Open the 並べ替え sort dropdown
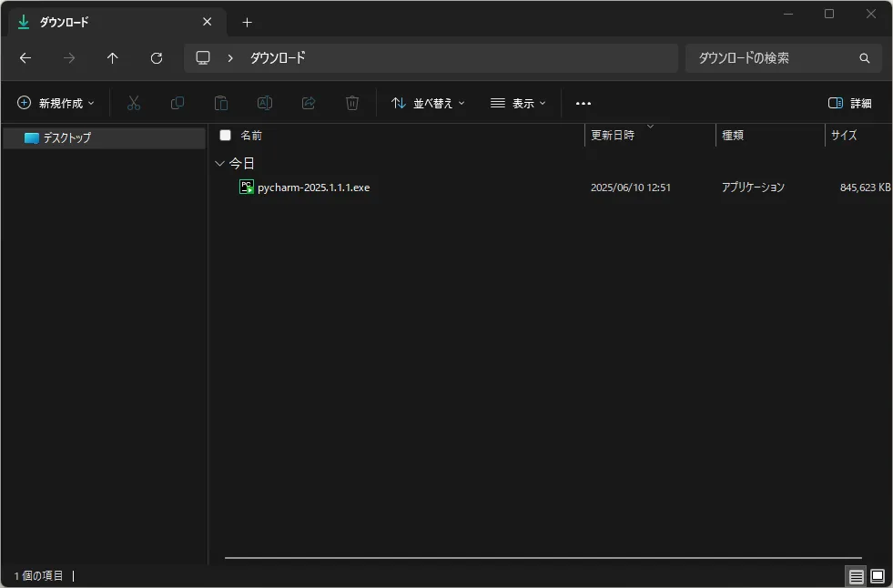Screen dimensions: 893x588 click(x=428, y=103)
